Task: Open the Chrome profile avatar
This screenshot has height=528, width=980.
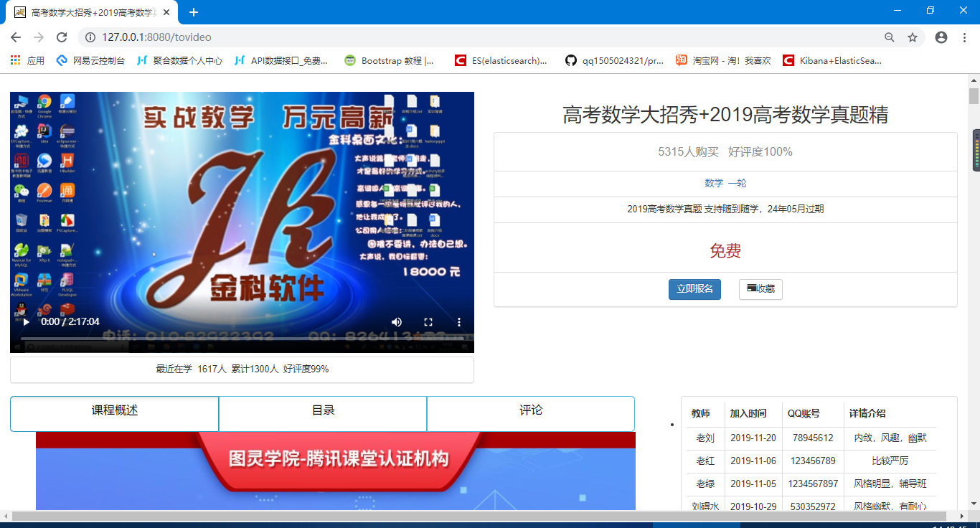Action: 941,37
